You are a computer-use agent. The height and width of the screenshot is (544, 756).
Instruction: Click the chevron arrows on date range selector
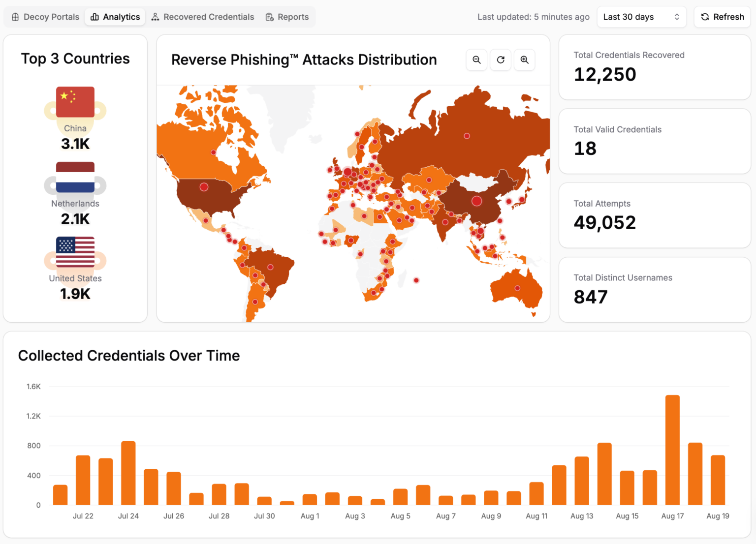677,17
